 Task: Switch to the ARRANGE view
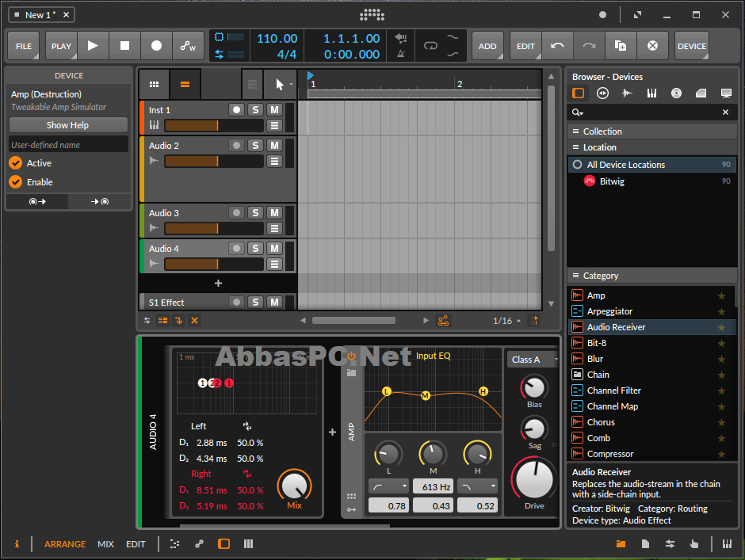(x=65, y=544)
